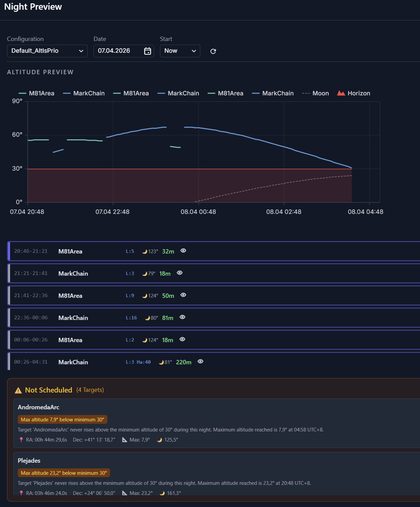This screenshot has width=420, height=507.
Task: Click the moon icon in the 20:46-21:21 M81Area row
Action: 145,251
